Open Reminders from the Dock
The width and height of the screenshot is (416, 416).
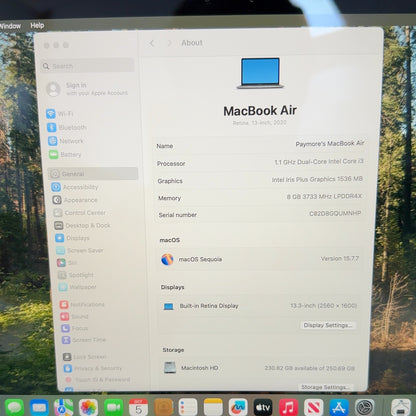(x=188, y=407)
